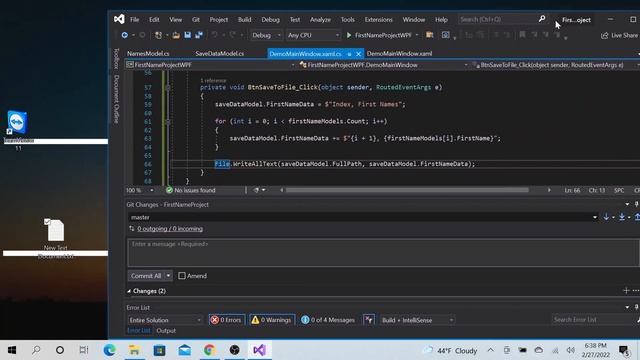This screenshot has width=640, height=360.
Task: Toggle the 0 Errors filter
Action: (227, 320)
